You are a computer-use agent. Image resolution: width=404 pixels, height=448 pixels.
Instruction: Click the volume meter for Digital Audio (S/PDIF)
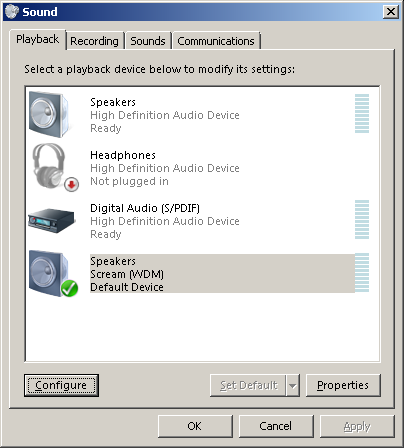[362, 219]
